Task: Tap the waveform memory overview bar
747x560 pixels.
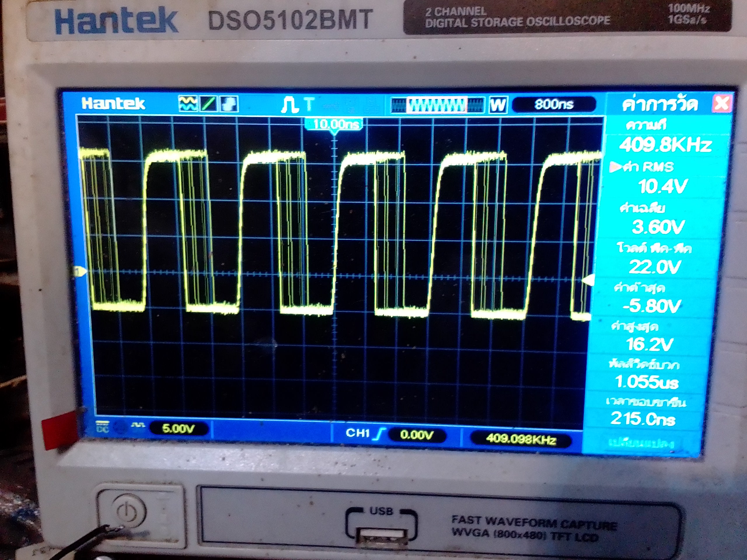Action: click(438, 105)
